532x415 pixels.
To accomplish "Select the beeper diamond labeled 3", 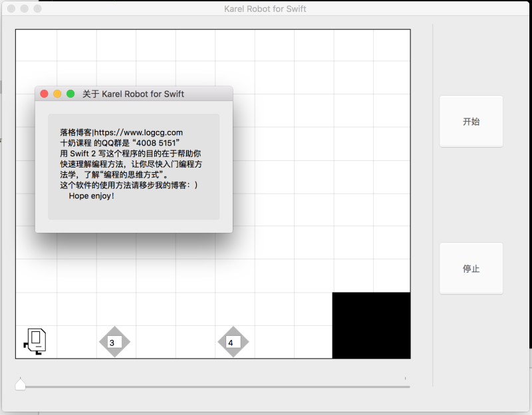I will point(114,342).
